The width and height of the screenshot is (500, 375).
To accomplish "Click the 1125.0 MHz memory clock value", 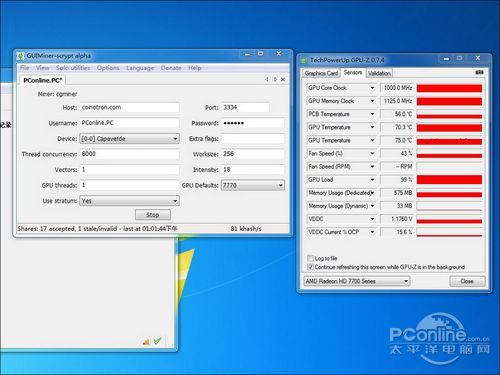I will (397, 101).
